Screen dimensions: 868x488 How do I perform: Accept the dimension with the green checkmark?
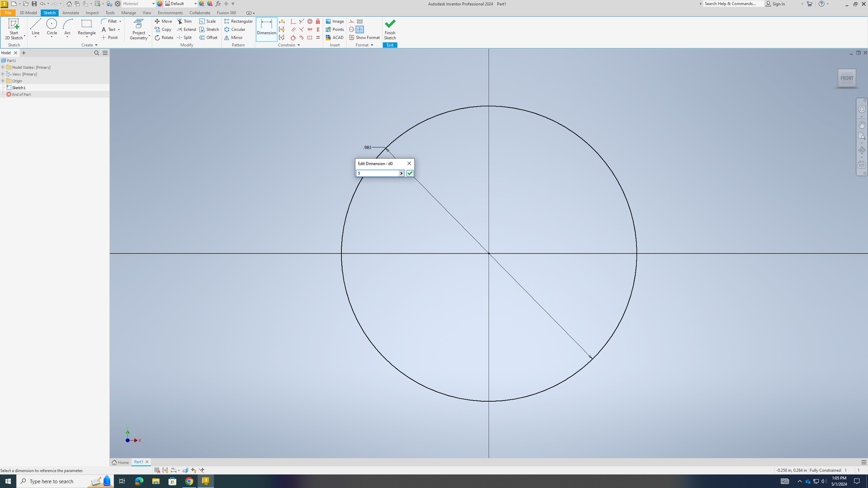[409, 173]
